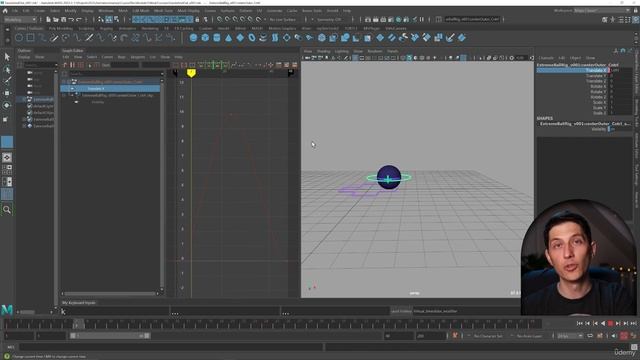
Task: Open the Curves menu in Graph Editor
Action: [107, 57]
